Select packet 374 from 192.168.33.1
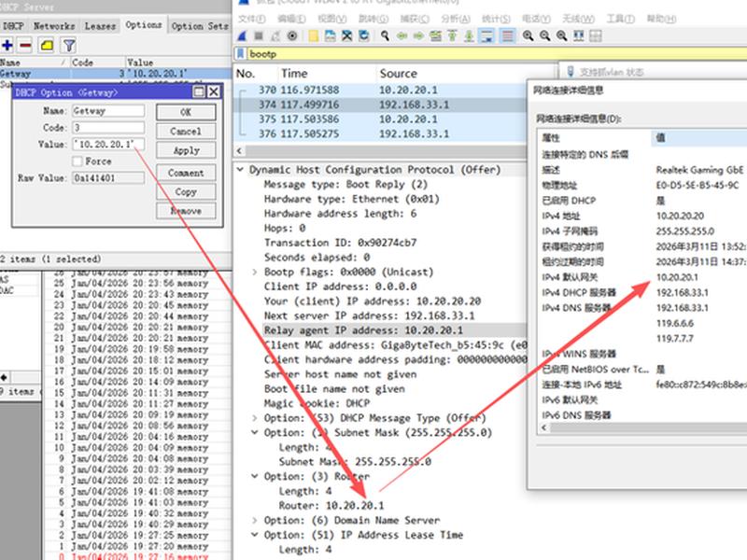 380,105
